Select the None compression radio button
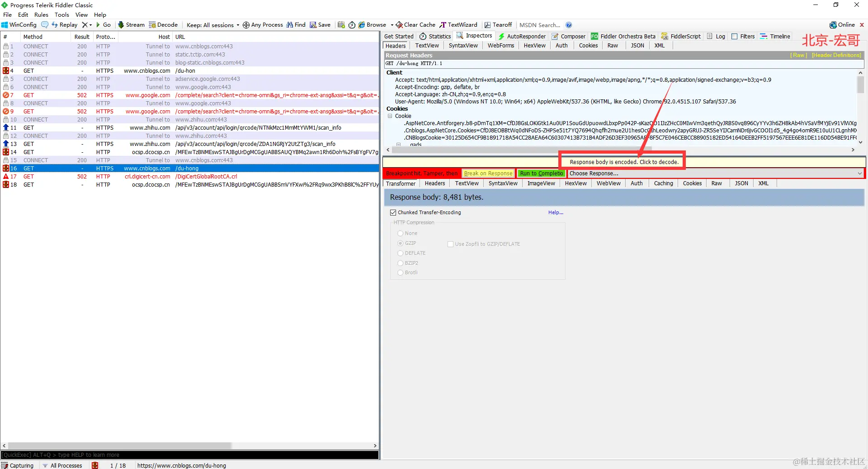The width and height of the screenshot is (868, 469). pyautogui.click(x=400, y=233)
